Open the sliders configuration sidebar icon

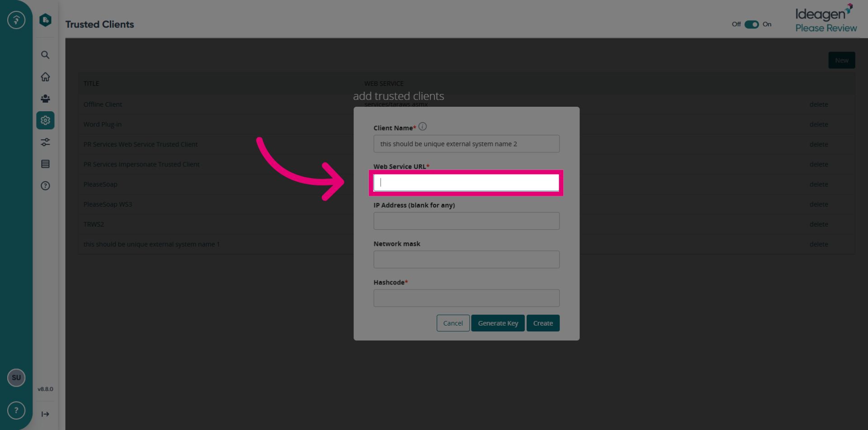tap(45, 142)
